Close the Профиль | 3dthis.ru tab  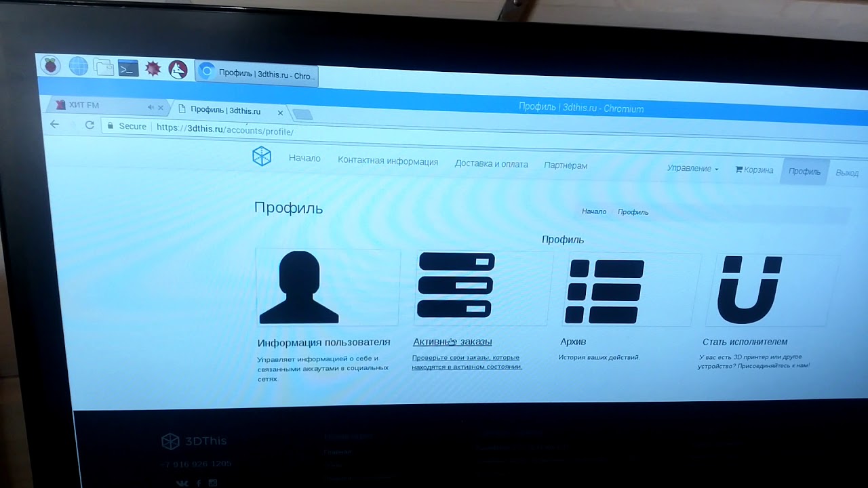point(280,113)
